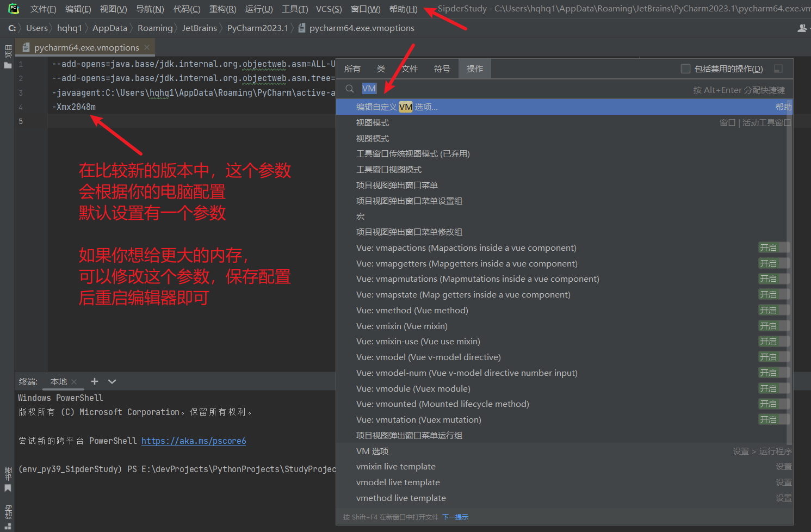Toggle Vue: vmapstate switch
Viewport: 811px width, 532px height.
[x=773, y=294]
